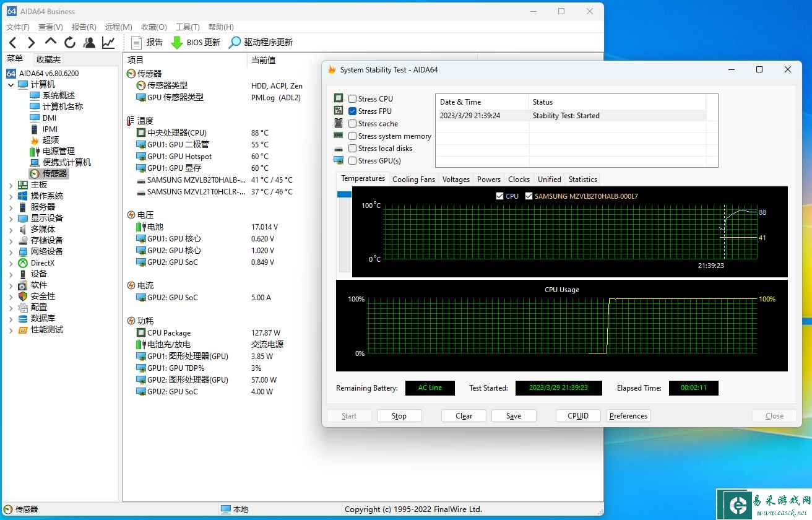
Task: Open the Preferences button
Action: tap(628, 416)
